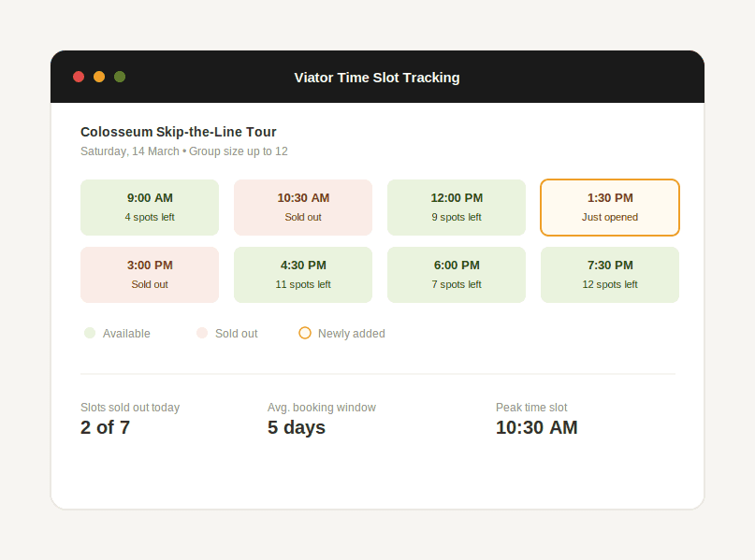Select the 6:00 PM slot card
The width and height of the screenshot is (755, 560).
click(x=457, y=275)
